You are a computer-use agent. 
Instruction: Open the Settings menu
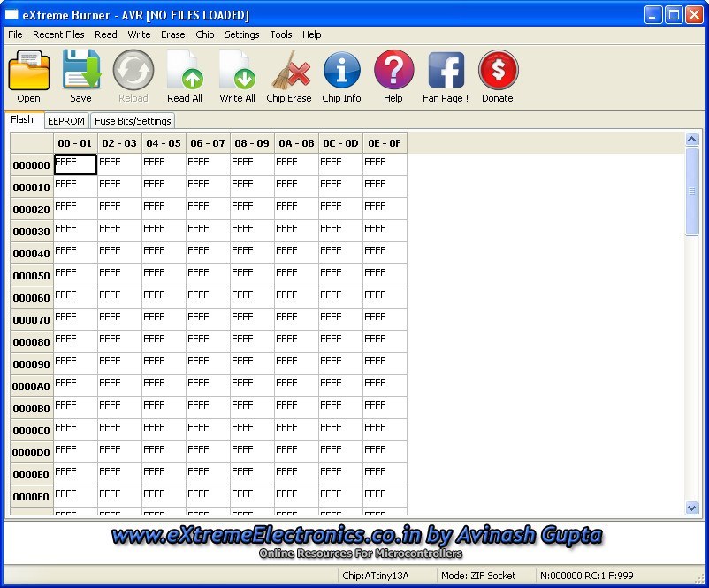click(x=241, y=34)
